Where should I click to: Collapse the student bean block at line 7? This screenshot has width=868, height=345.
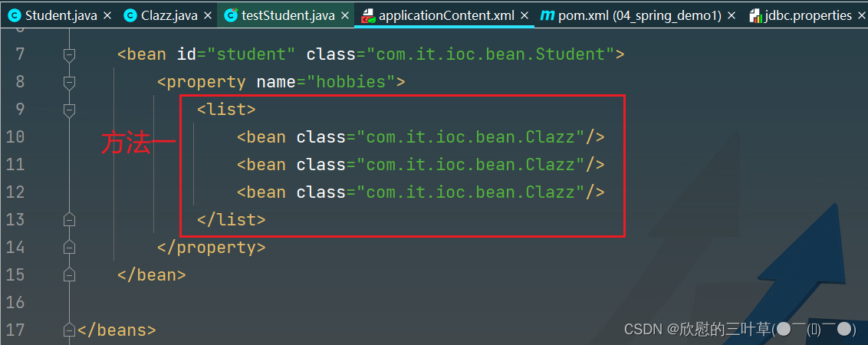pos(70,54)
